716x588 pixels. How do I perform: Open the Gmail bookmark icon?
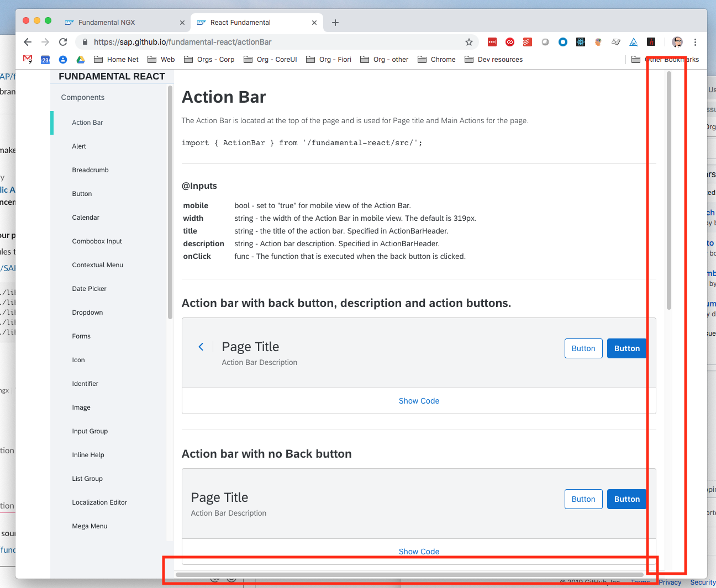28,59
